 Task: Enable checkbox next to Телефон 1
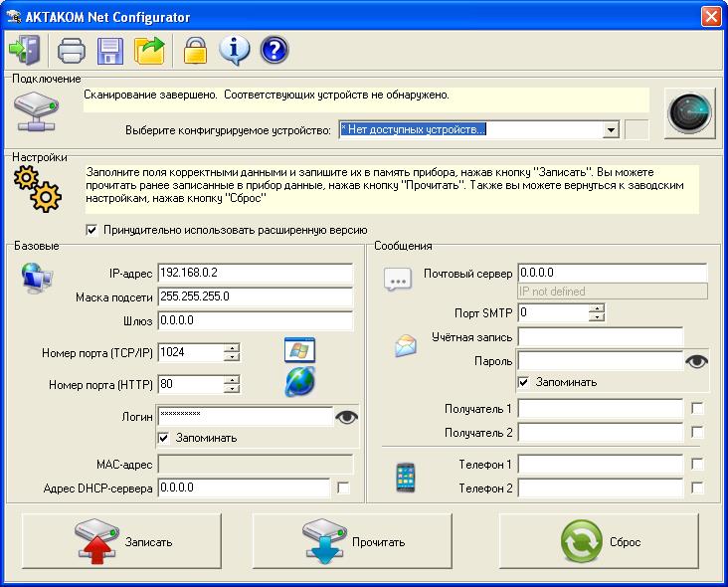point(697,464)
